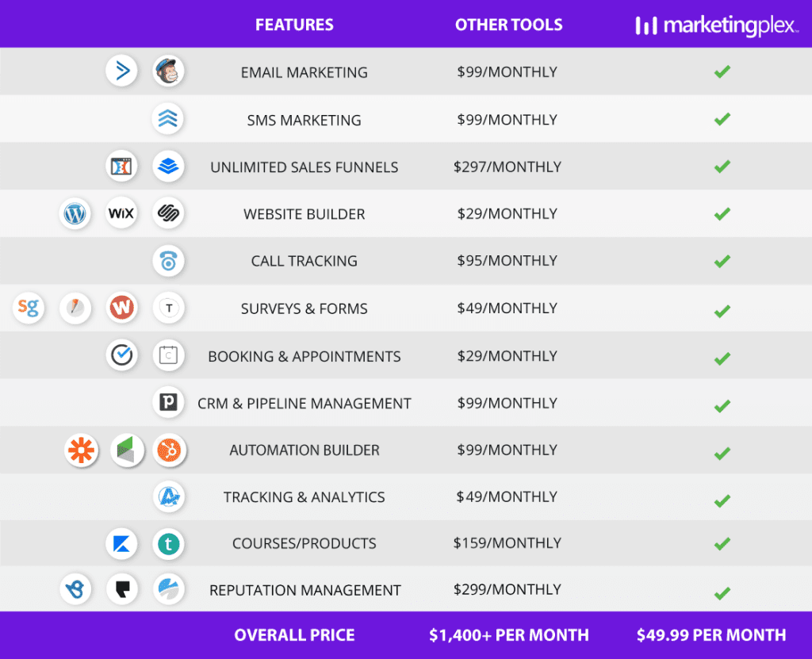Screen dimensions: 812x659
Task: Click the HubSpot icon
Action: 168,450
